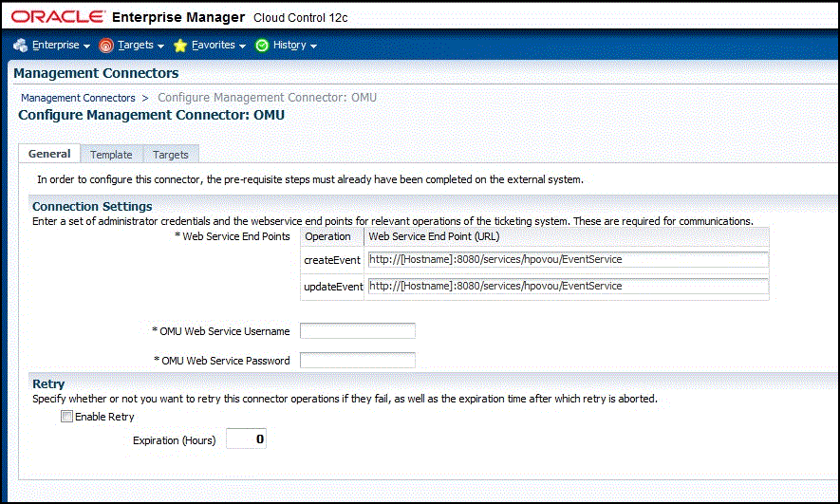Click the Expiration (Hours) field

pos(246,439)
